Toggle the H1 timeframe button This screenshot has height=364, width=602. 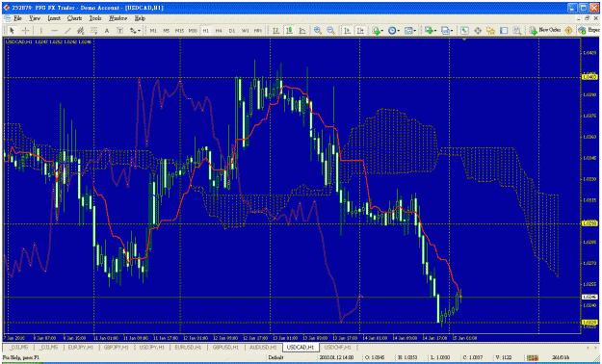pyautogui.click(x=206, y=31)
